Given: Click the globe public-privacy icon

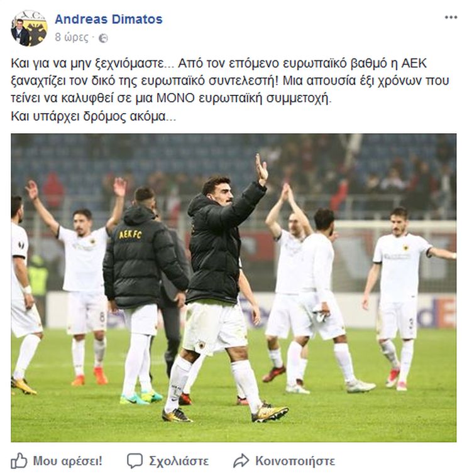Looking at the screenshot, I should coord(103,38).
